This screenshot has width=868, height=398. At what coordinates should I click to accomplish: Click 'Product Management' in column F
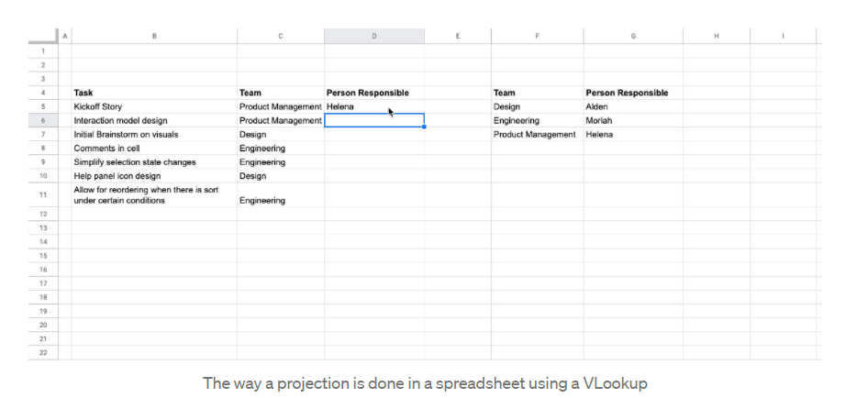[537, 135]
